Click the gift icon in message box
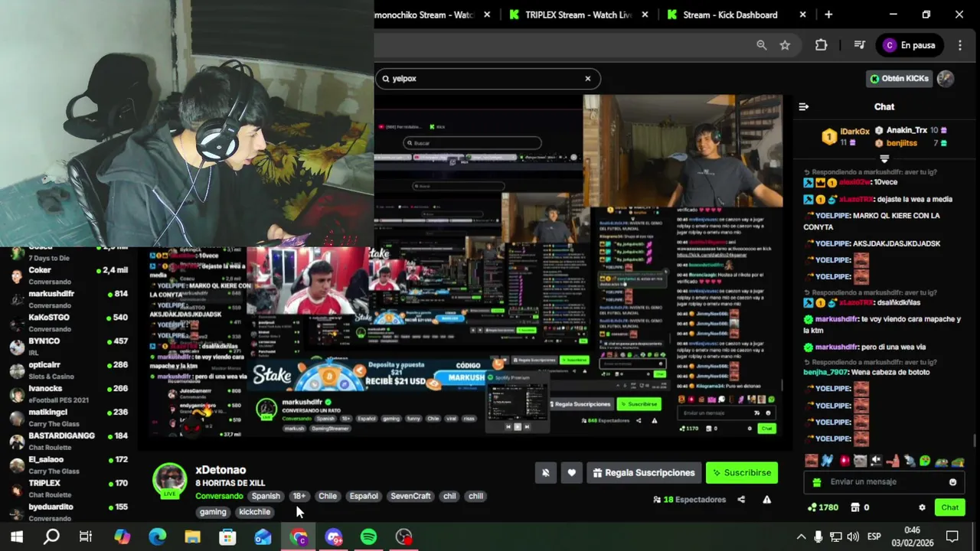980x551 pixels. [x=817, y=482]
